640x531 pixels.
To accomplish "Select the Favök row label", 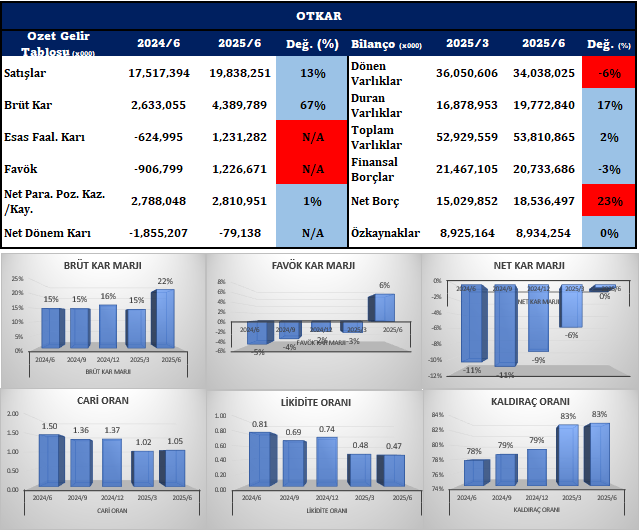I will [20, 169].
